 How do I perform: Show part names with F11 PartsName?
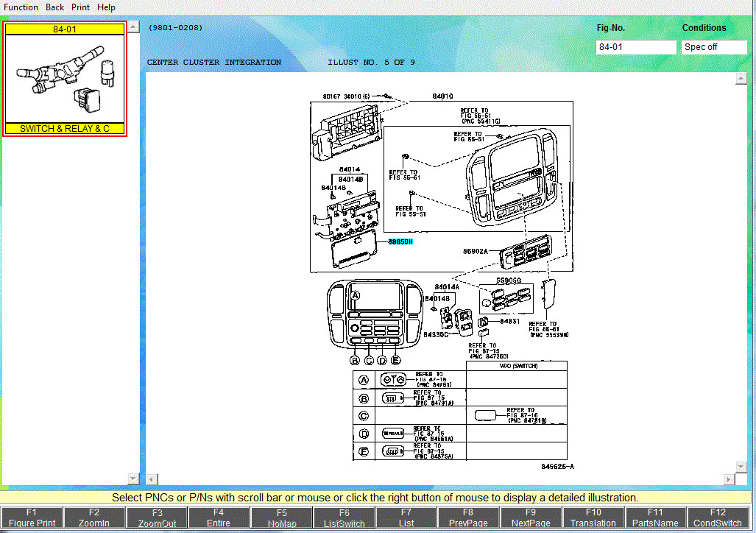655,518
